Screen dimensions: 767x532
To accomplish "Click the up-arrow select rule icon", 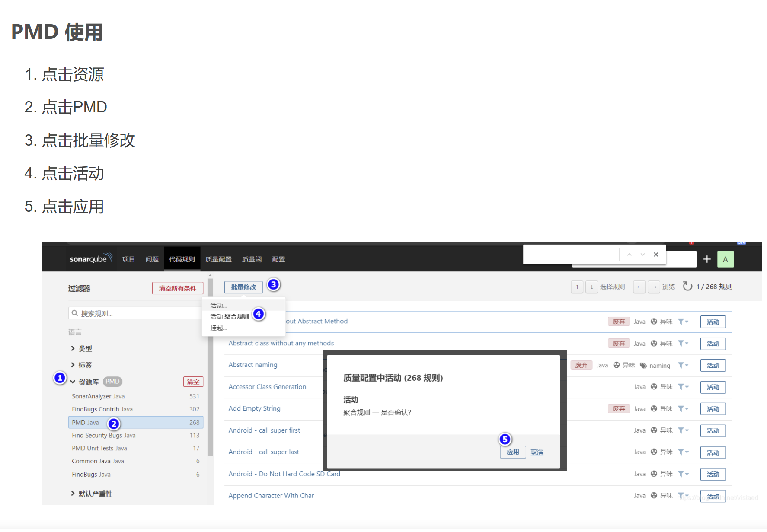I will tap(577, 287).
